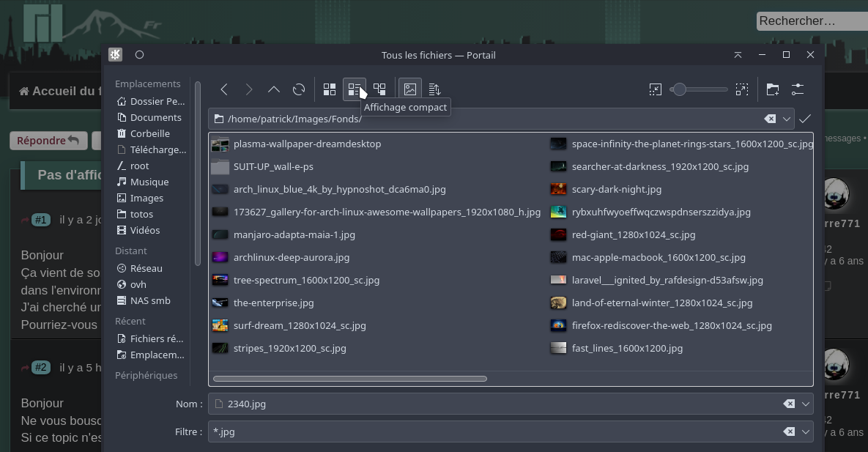Click the zoom out icon left of slider
This screenshot has height=452, width=868.
tap(656, 89)
